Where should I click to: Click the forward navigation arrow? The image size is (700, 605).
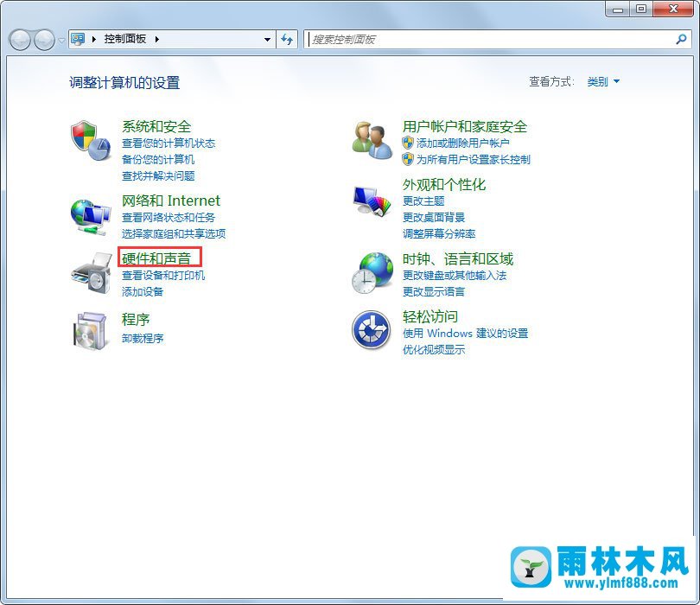(x=44, y=40)
